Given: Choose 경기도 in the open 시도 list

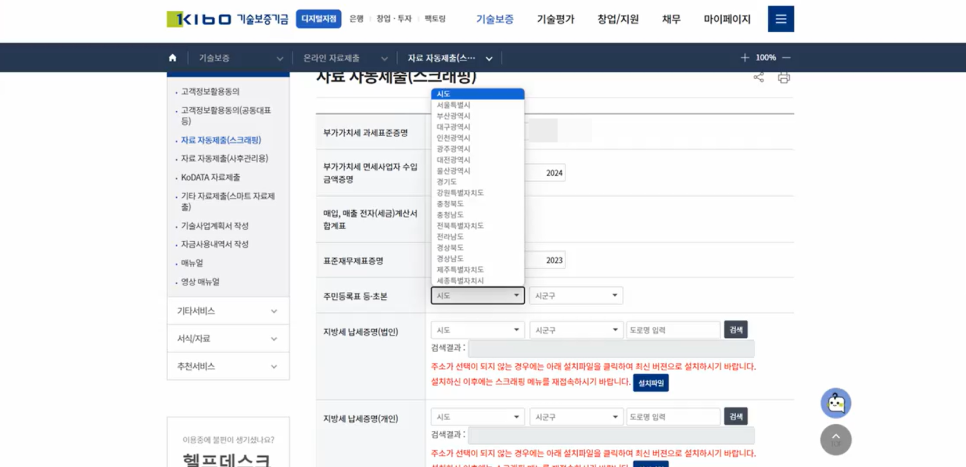Looking at the screenshot, I should coord(449,182).
